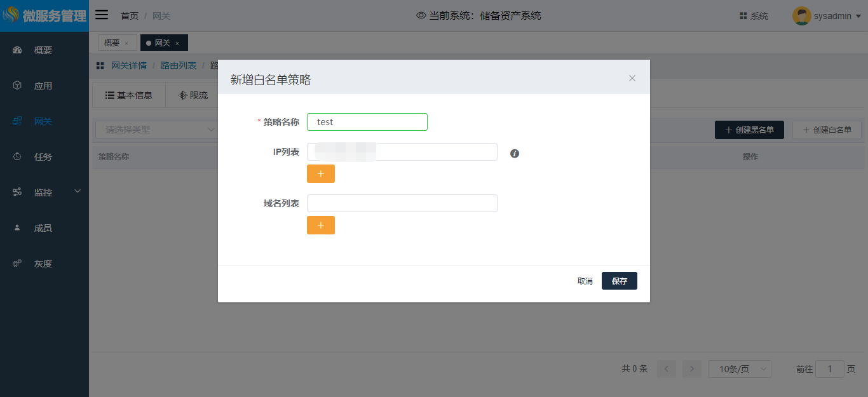Image resolution: width=868 pixels, height=397 pixels.
Task: Click the info icon beside IP列表
Action: click(515, 153)
